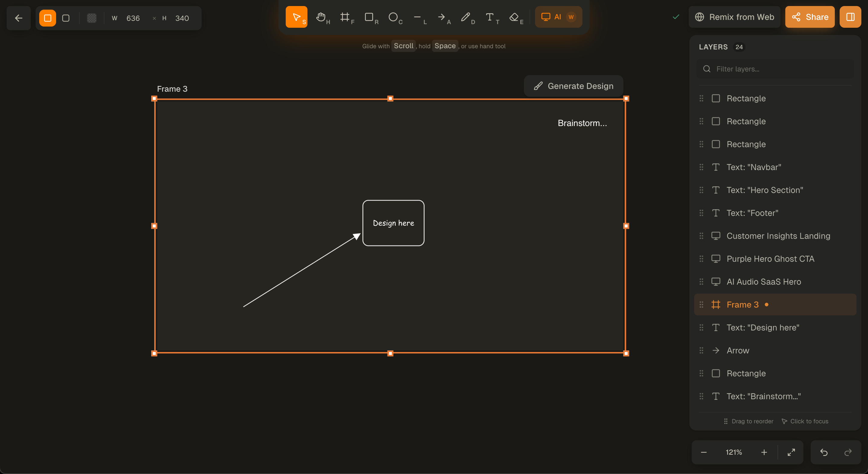Select the Hand tool
Viewport: 868px width, 474px height.
coord(322,17)
